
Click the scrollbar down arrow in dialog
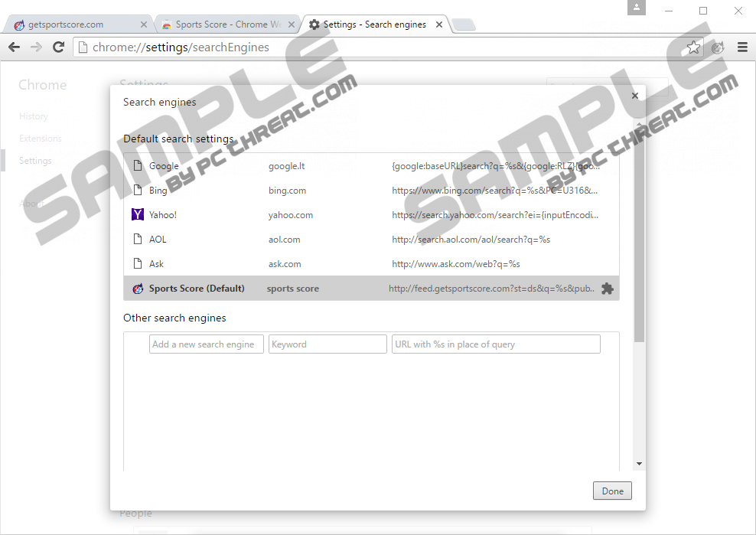(x=640, y=464)
